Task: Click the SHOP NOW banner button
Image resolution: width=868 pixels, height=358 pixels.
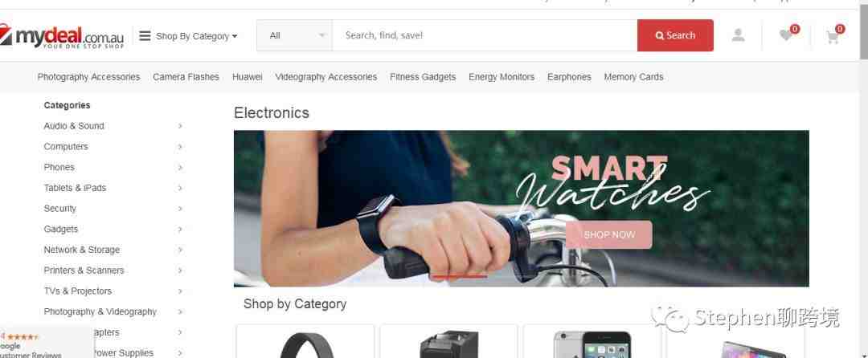Action: click(x=609, y=235)
